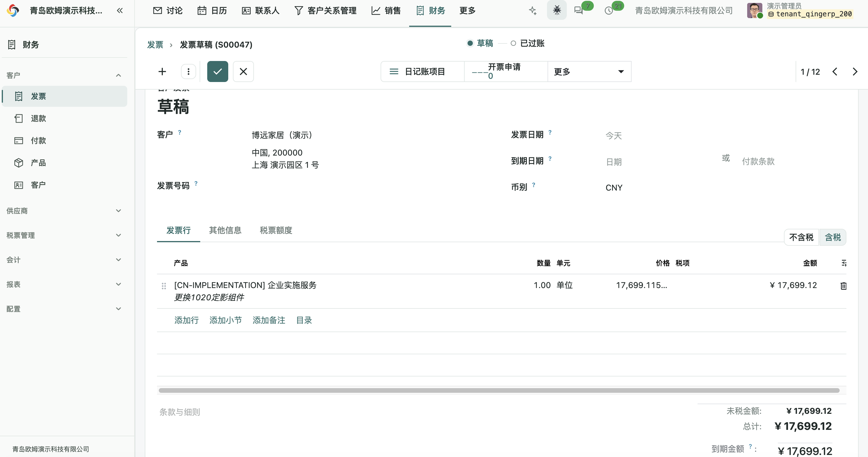868x457 pixels.
Task: Click the 开票申请 smart button
Action: [x=506, y=71]
